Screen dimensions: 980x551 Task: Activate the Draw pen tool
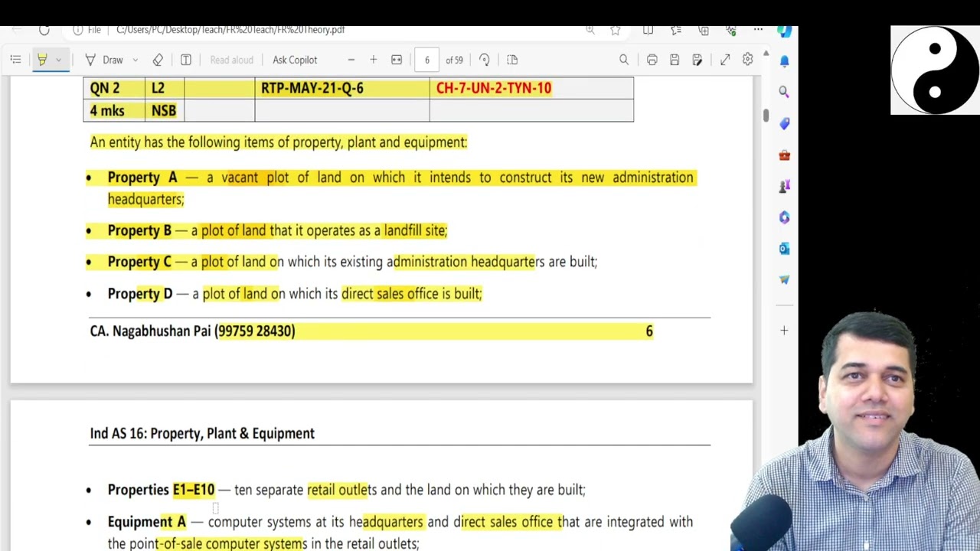point(104,60)
